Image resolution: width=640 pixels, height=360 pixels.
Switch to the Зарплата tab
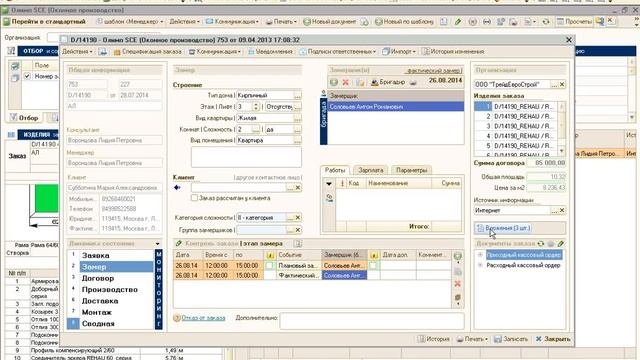370,170
